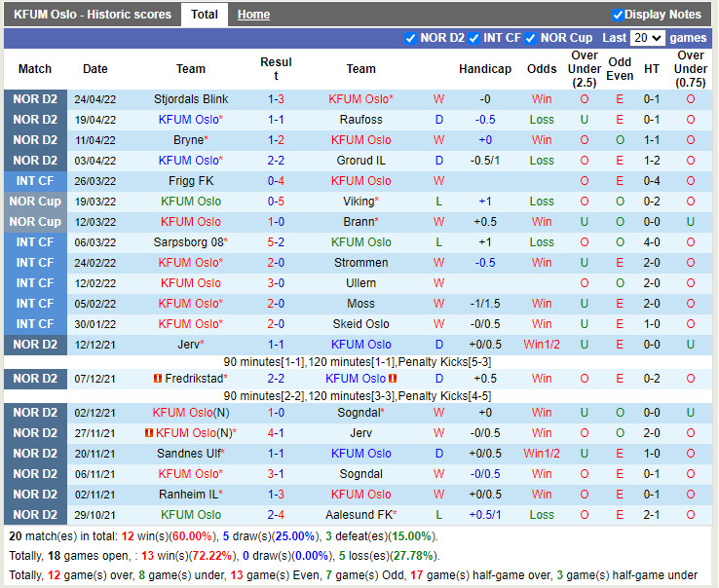The width and height of the screenshot is (719, 588).
Task: Open the Viking team page
Action: (x=359, y=202)
